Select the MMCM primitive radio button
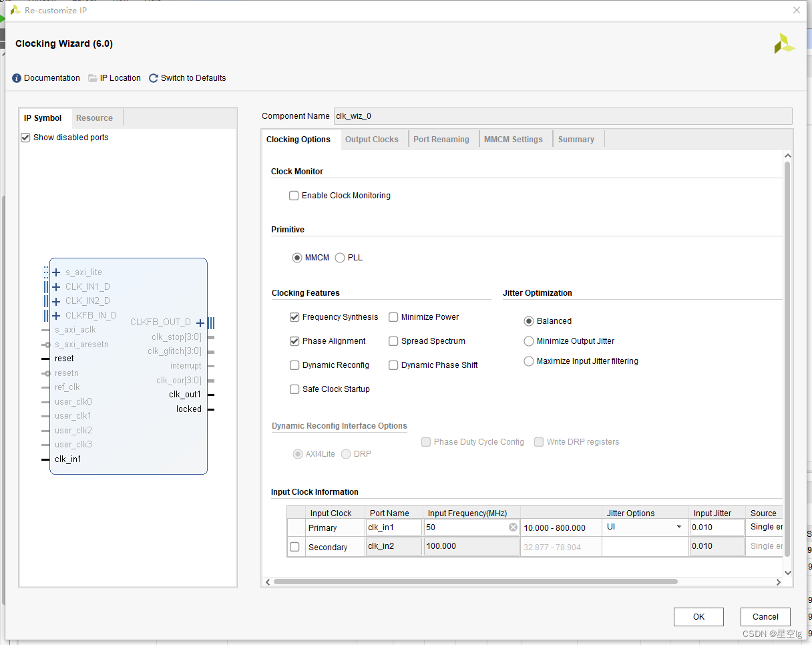Image resolution: width=812 pixels, height=645 pixels. click(297, 258)
